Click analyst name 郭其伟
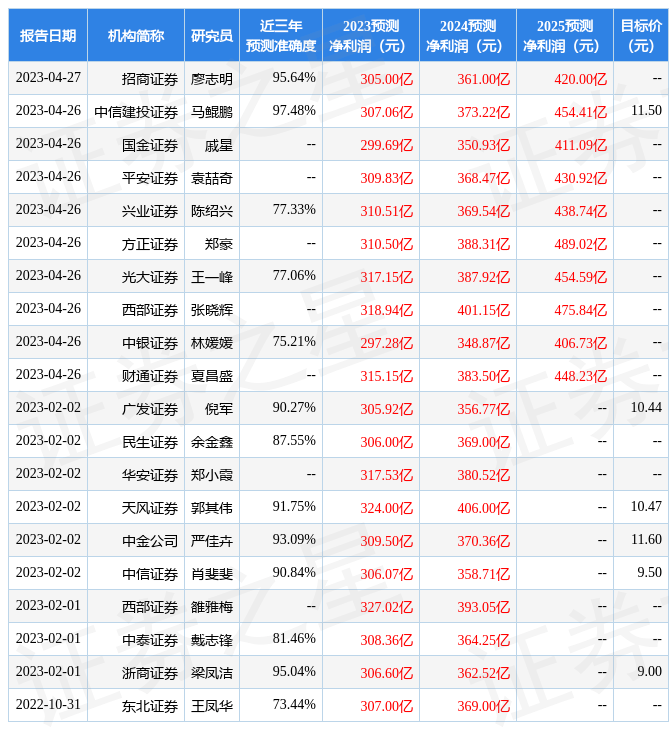Viewport: 669px width, 730px height. pos(212,508)
